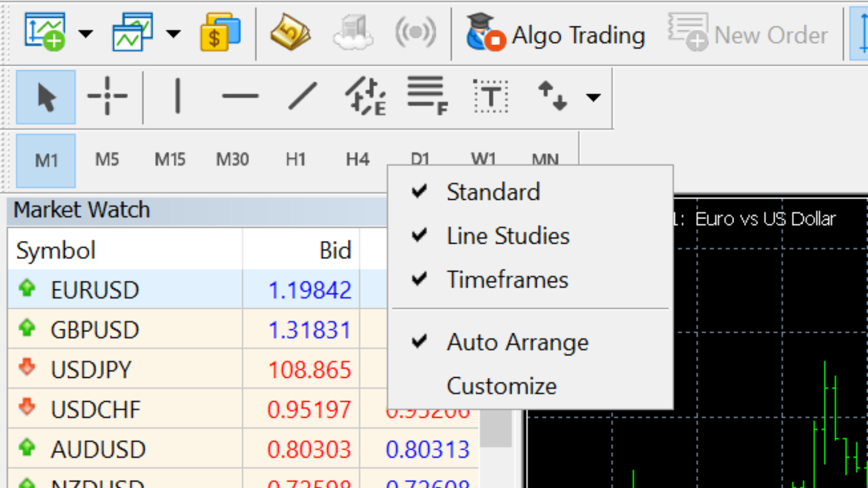Uncheck the Timeframes toolbar option
868x488 pixels.
[x=530, y=279]
